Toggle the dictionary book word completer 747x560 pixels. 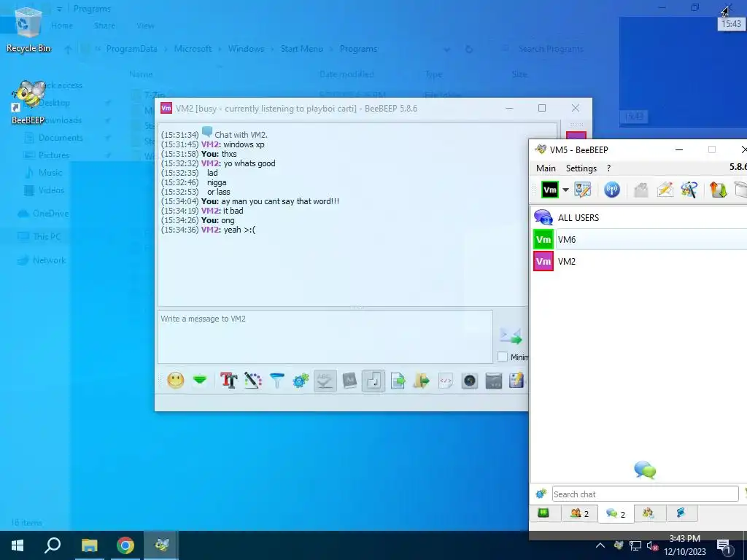click(x=349, y=381)
